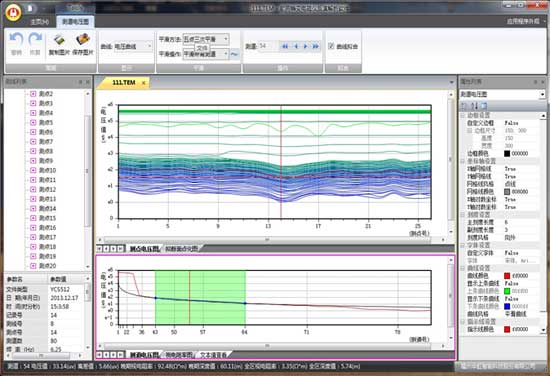Image resolution: width=550 pixels, height=376 pixels.
Task: Jump to last channel with double-right arrow
Action: pos(315,46)
